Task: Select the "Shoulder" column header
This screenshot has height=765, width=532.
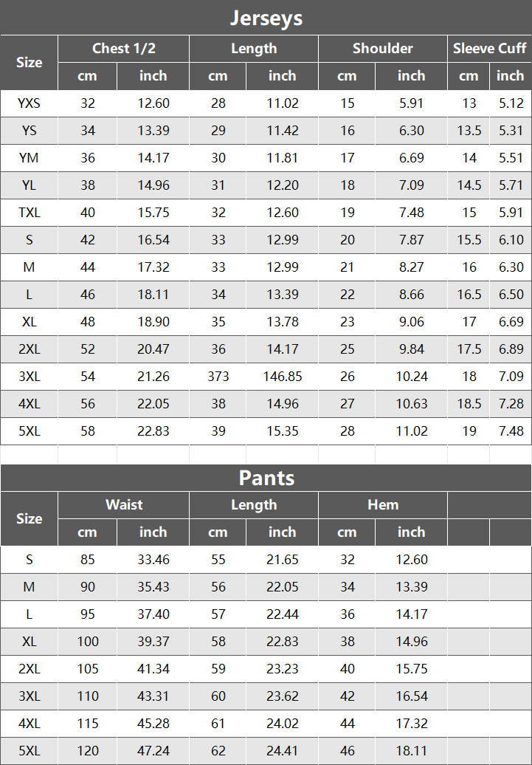Action: pos(382,49)
